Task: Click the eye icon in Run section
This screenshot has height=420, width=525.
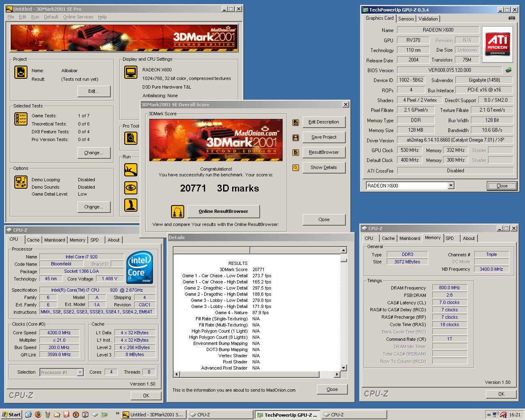Action: tap(131, 188)
